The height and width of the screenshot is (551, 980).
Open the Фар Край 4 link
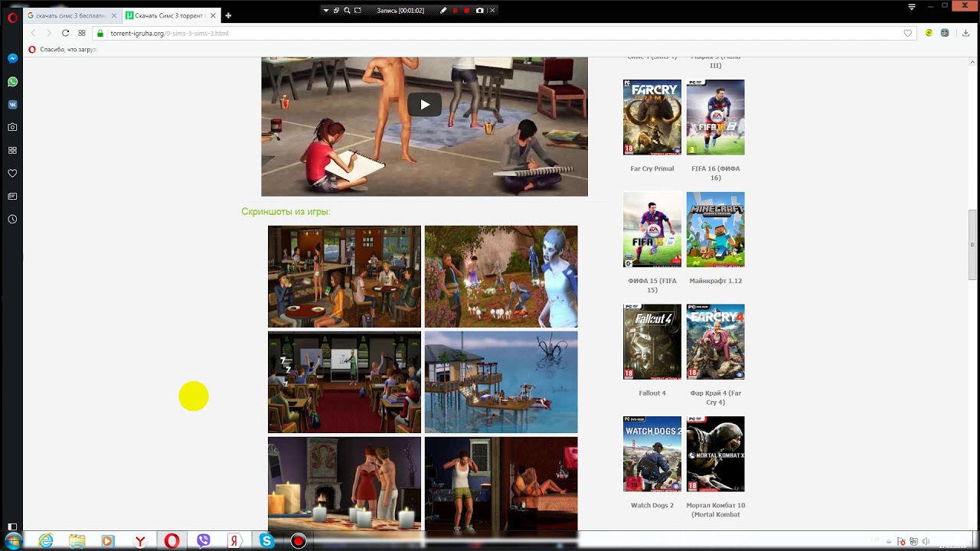(x=715, y=398)
